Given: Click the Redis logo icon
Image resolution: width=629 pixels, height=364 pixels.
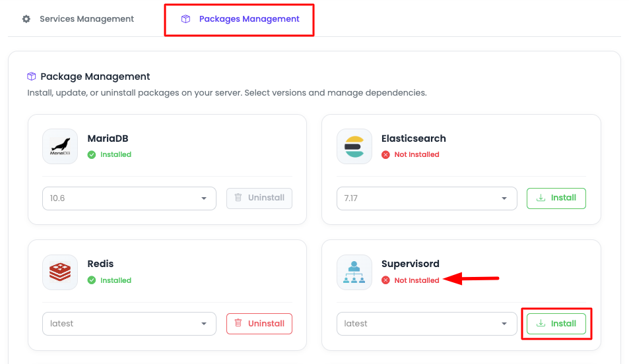Looking at the screenshot, I should [60, 272].
